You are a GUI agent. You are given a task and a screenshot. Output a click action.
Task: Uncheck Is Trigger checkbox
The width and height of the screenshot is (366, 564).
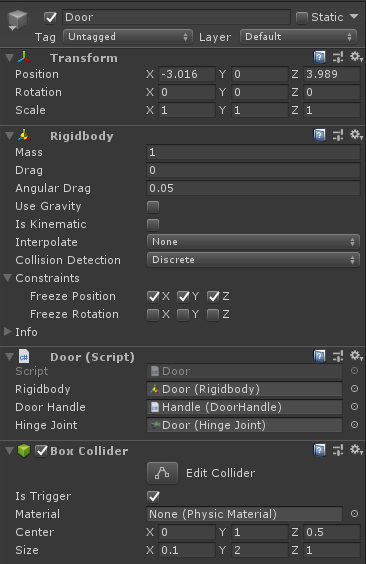154,496
